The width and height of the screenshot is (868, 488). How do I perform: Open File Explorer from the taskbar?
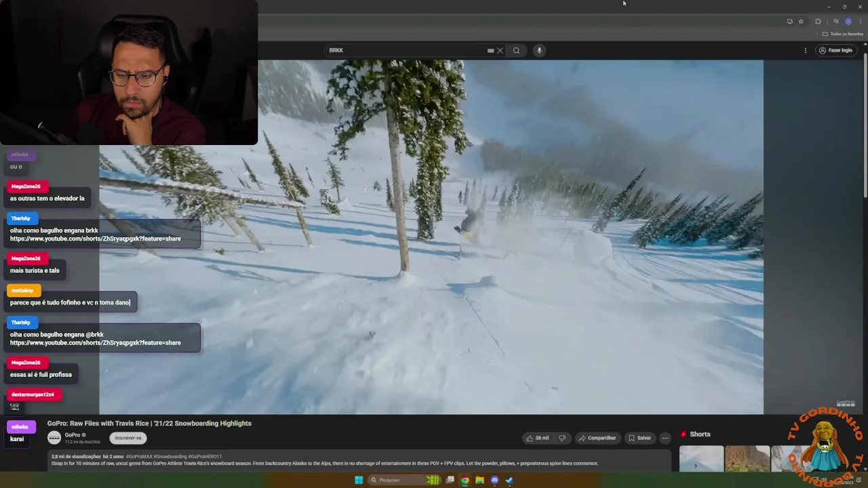(x=479, y=480)
